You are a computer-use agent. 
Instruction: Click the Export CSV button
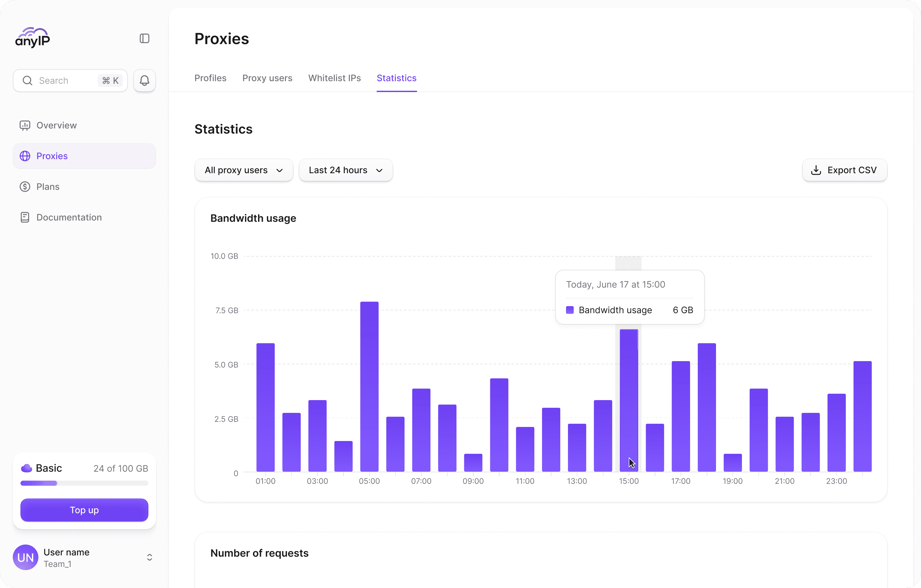point(844,170)
